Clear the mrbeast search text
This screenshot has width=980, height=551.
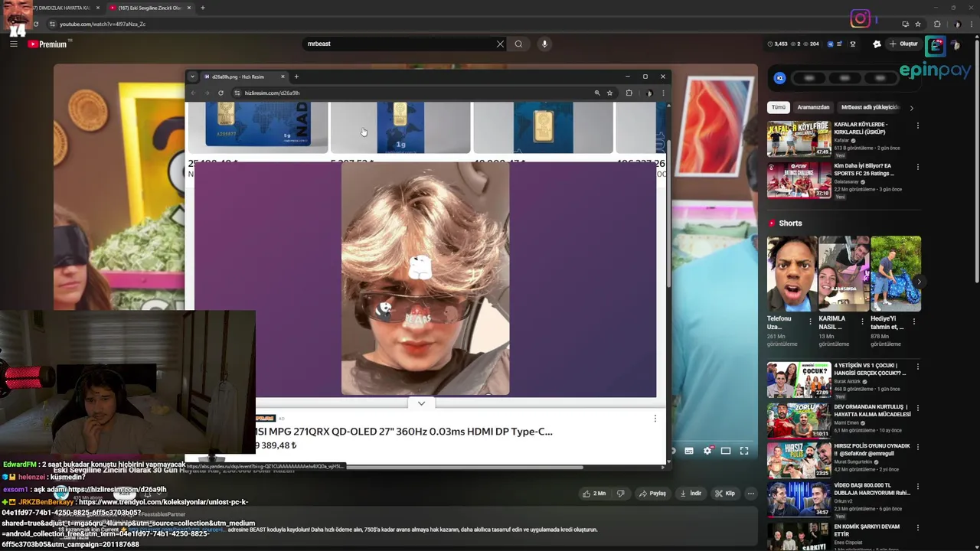tap(500, 44)
